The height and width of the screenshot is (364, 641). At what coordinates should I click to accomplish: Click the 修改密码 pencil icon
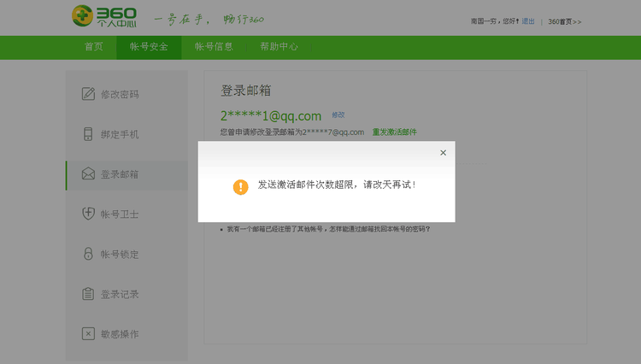point(88,94)
